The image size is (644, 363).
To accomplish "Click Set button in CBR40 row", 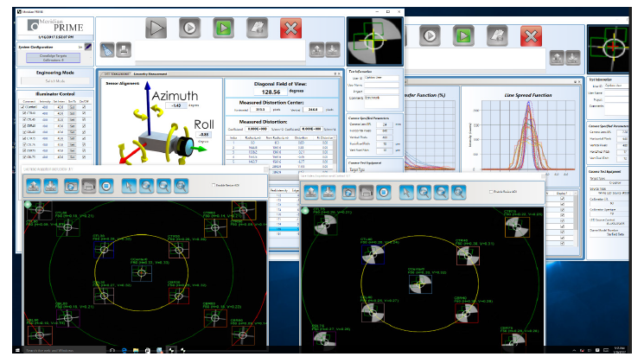I will point(72,125).
